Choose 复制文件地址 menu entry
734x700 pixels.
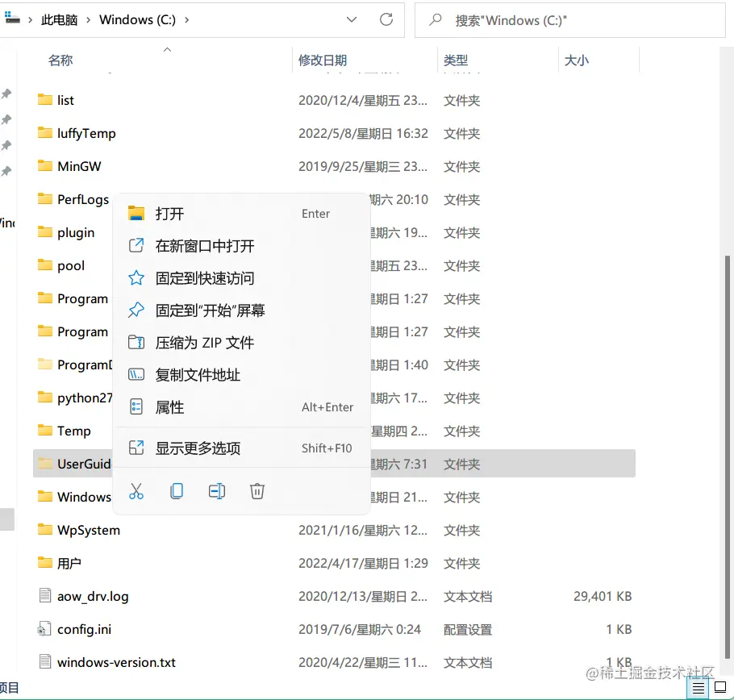(x=241, y=375)
